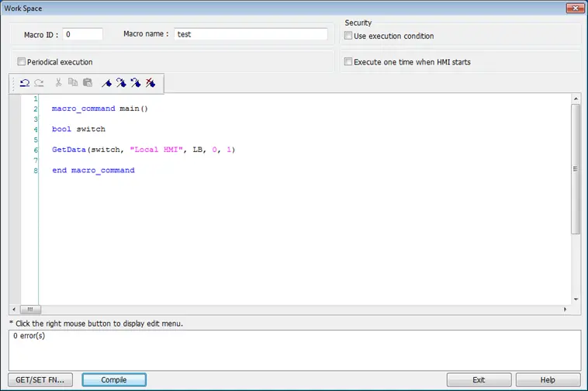Close the Work Space window

click(x=576, y=8)
